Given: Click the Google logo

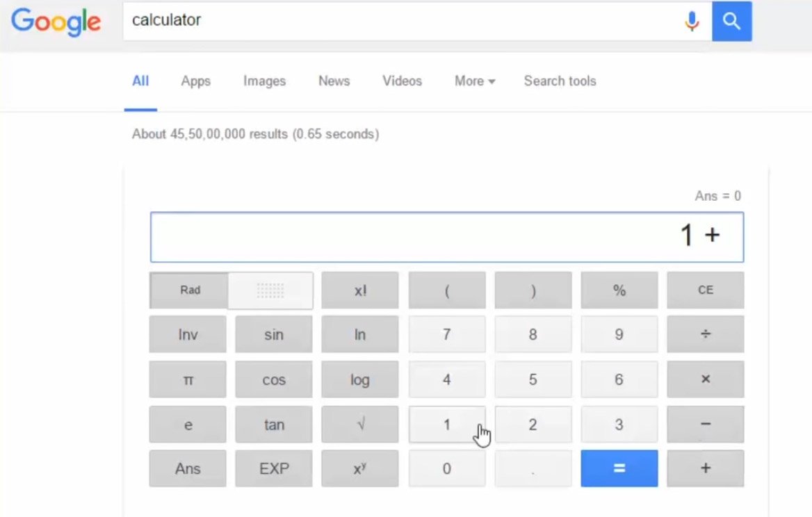Looking at the screenshot, I should click(x=56, y=22).
